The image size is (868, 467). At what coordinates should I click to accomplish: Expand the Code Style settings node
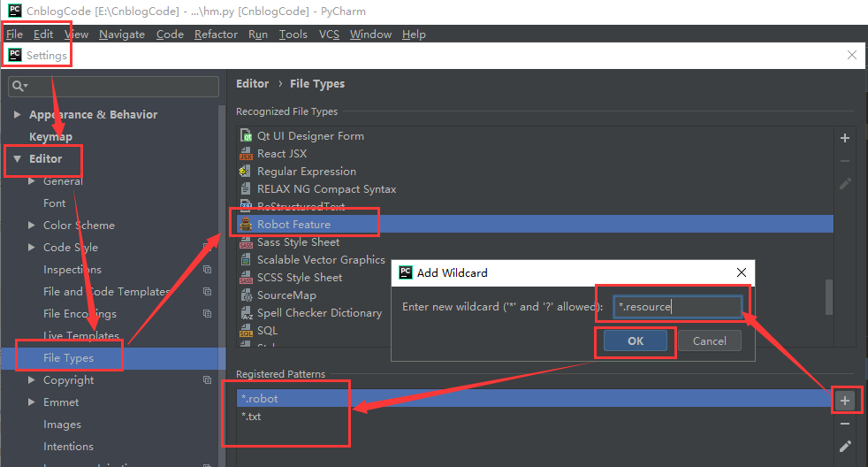(33, 248)
